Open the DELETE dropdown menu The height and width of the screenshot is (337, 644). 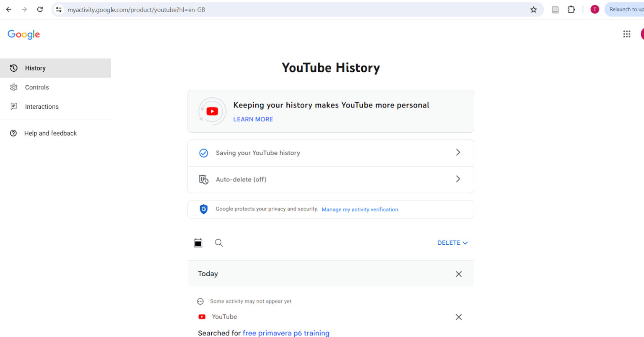tap(452, 243)
